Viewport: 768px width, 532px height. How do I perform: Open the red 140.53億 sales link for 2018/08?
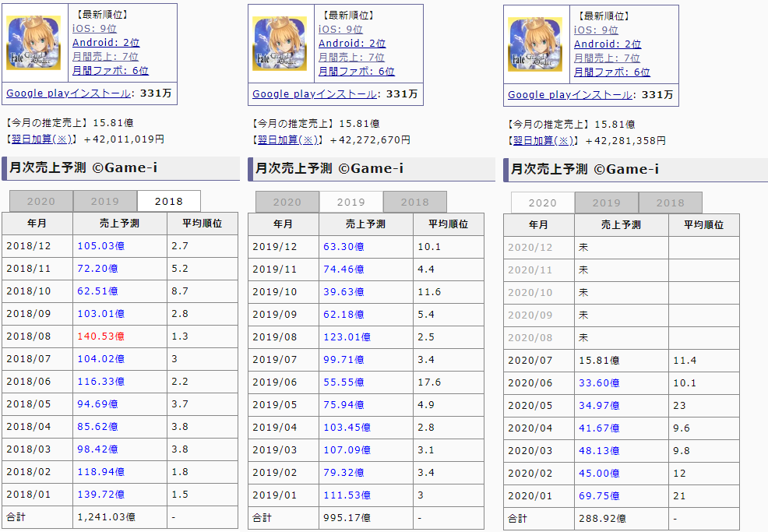[x=101, y=336]
